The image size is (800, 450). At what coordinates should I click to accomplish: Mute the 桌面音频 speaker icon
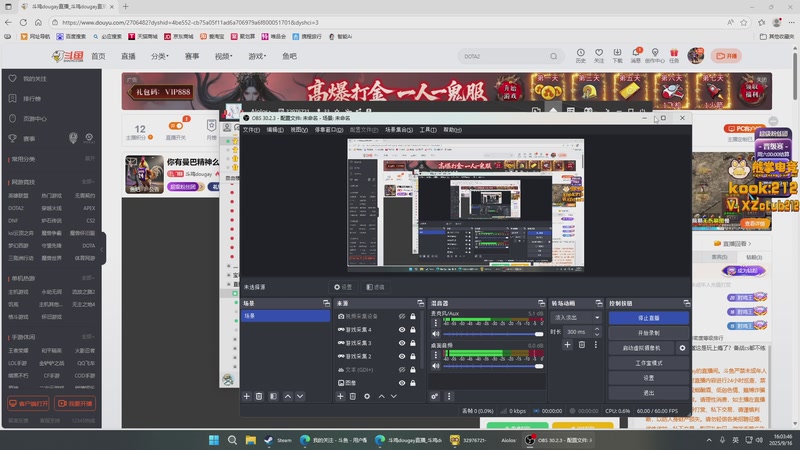tap(436, 366)
